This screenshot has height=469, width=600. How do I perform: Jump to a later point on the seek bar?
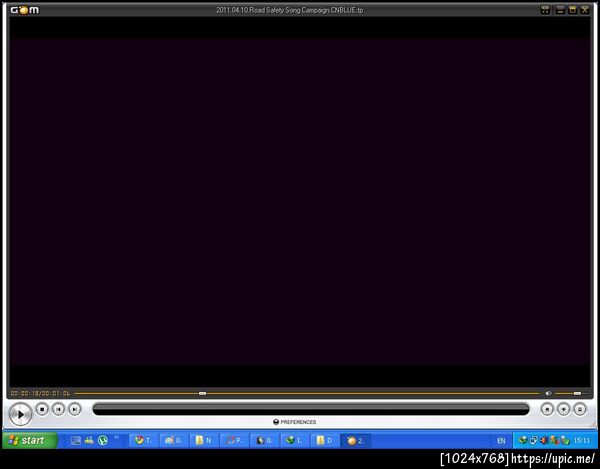pyautogui.click(x=373, y=393)
